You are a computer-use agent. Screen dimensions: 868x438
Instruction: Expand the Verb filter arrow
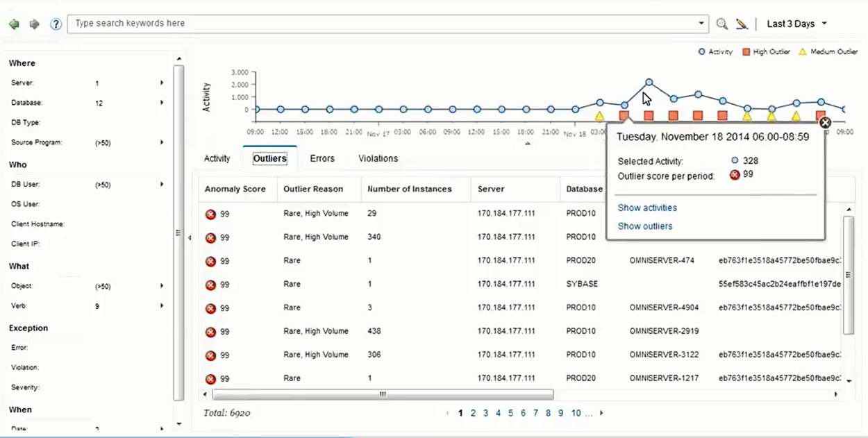[x=162, y=305]
